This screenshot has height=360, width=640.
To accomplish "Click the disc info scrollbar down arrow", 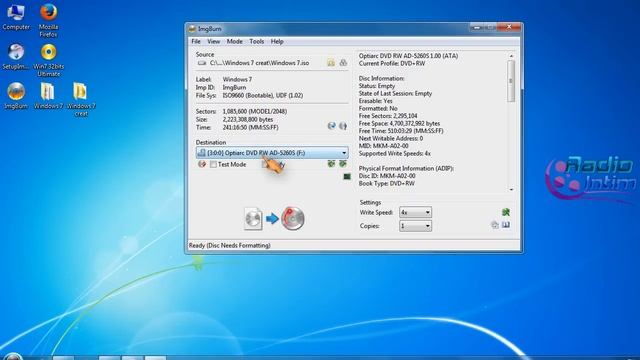I will 511,189.
